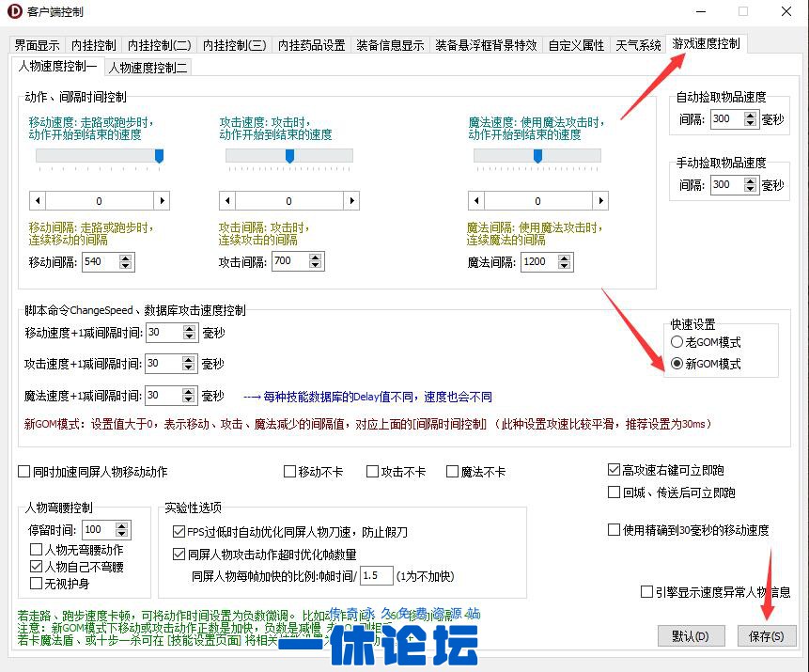Click the 攻击间隔 value field 700
Image resolution: width=809 pixels, height=672 pixels.
(x=290, y=261)
